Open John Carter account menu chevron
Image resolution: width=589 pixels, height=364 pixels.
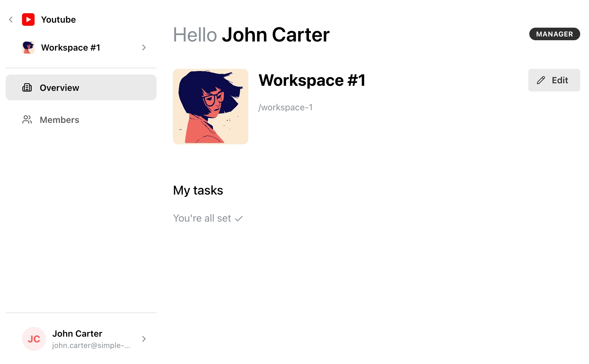(x=144, y=339)
